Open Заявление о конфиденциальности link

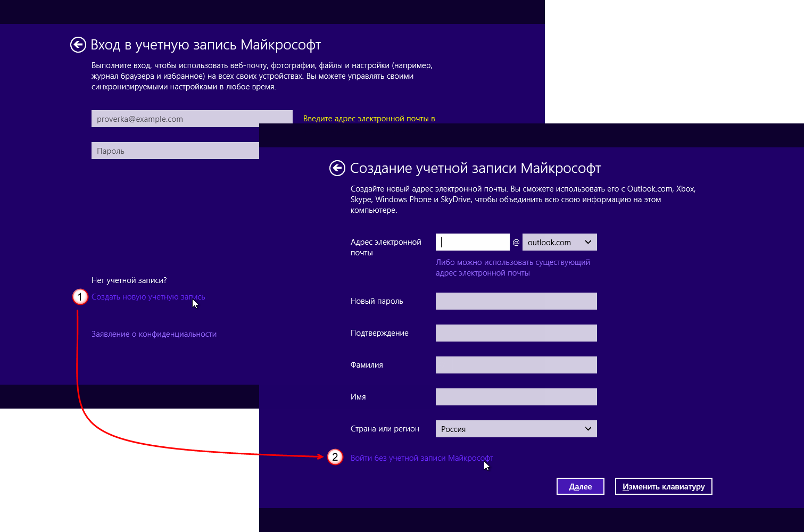tap(154, 334)
